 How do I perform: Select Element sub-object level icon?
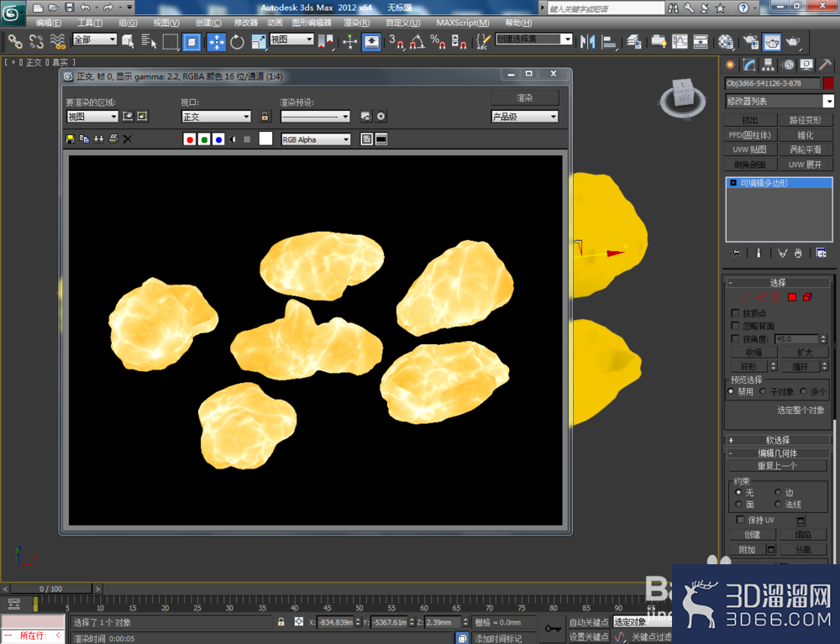[807, 297]
